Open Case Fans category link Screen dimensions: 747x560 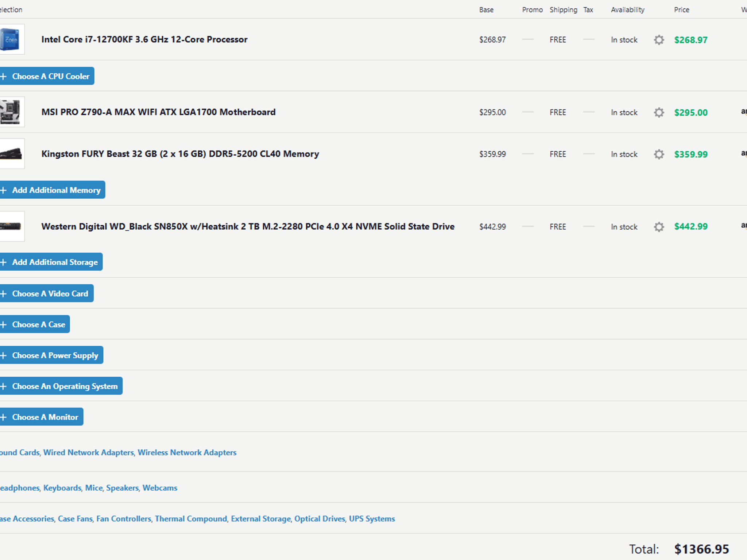(75, 519)
